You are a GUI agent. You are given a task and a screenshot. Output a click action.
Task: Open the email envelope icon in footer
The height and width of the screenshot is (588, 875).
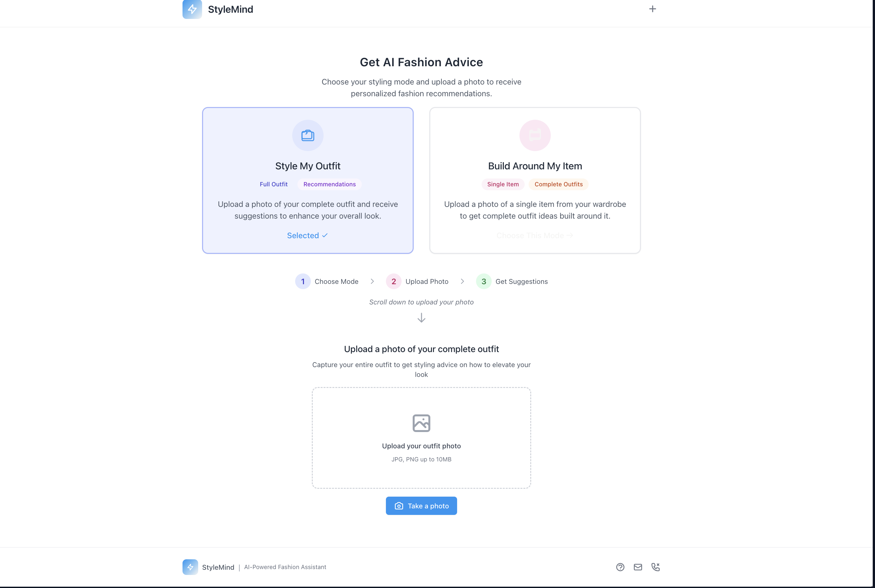(x=638, y=567)
